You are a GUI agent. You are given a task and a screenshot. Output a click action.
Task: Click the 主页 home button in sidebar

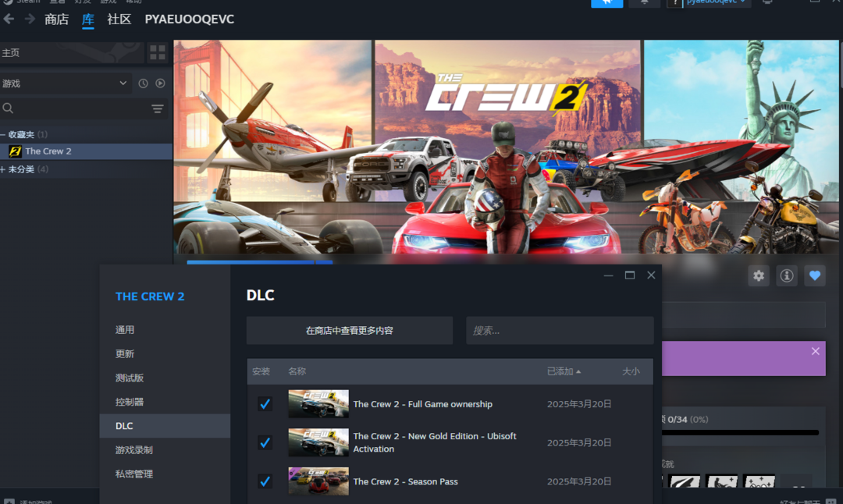click(72, 52)
